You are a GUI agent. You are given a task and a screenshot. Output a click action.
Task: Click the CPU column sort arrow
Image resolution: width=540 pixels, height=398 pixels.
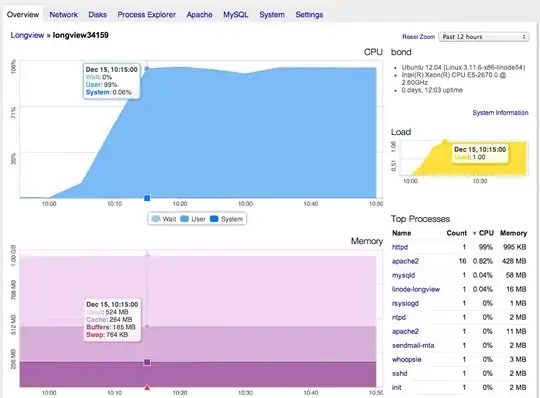point(474,233)
